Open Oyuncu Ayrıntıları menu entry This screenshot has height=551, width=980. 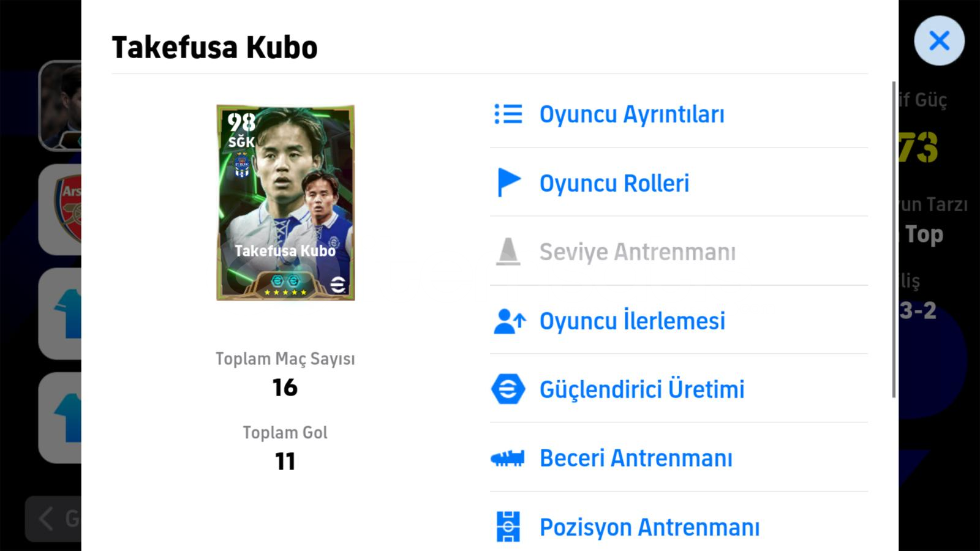679,114
